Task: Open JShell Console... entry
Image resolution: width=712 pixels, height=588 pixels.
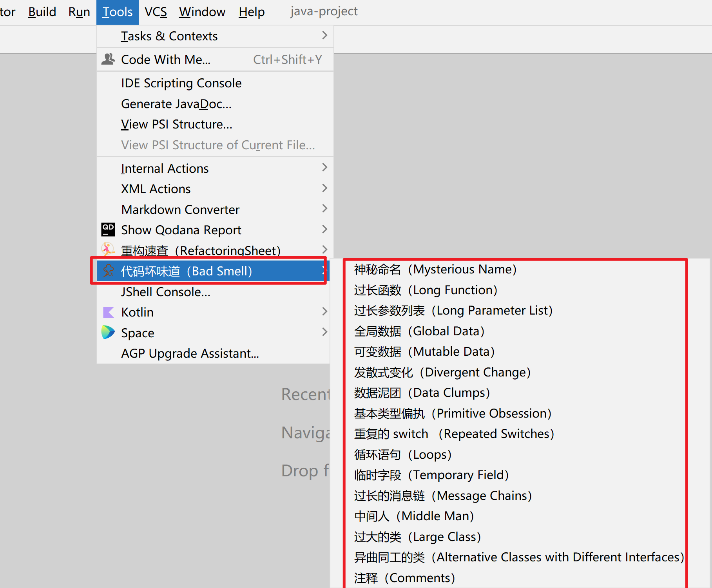Action: (x=213, y=292)
